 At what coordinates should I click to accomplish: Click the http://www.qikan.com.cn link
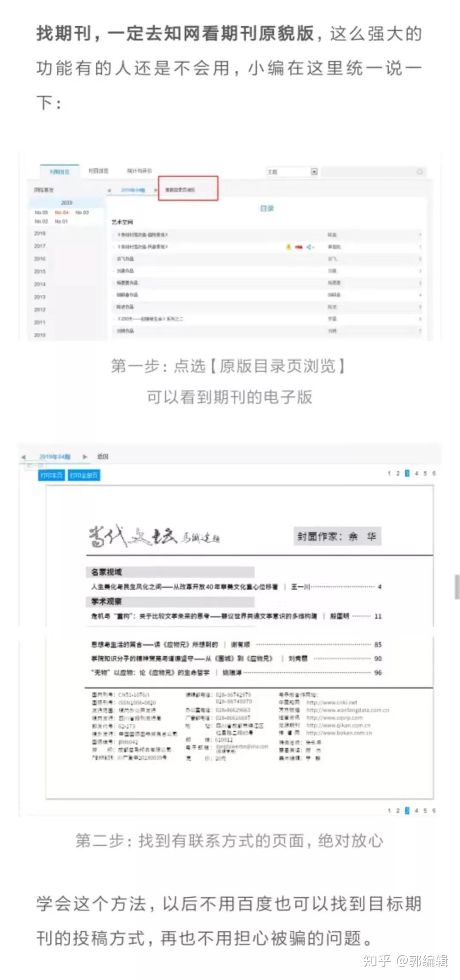pyautogui.click(x=339, y=725)
